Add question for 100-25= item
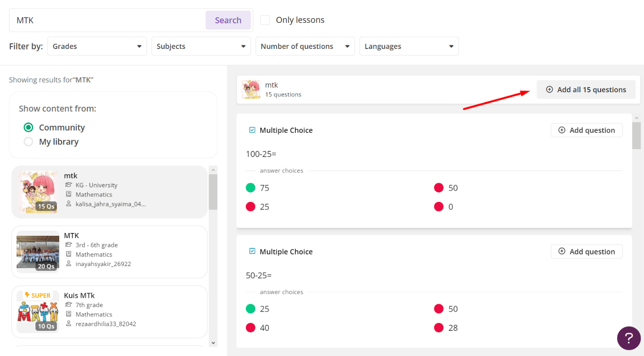Image resolution: width=644 pixels, height=356 pixels. 586,130
